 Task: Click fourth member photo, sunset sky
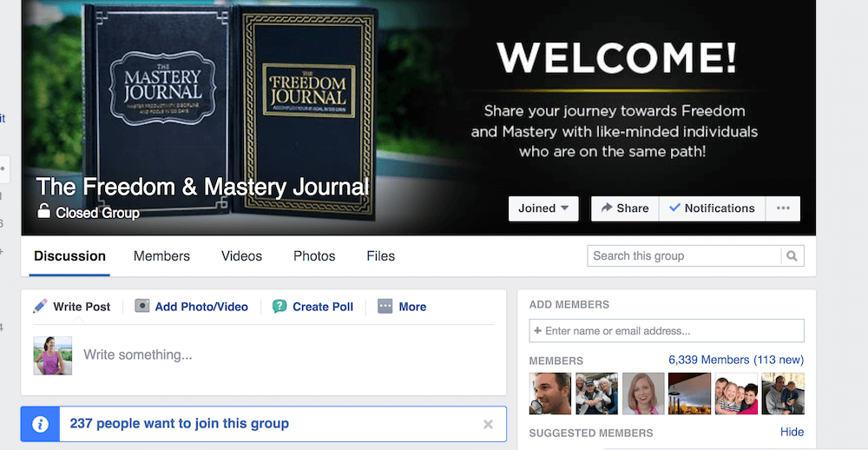tap(690, 394)
